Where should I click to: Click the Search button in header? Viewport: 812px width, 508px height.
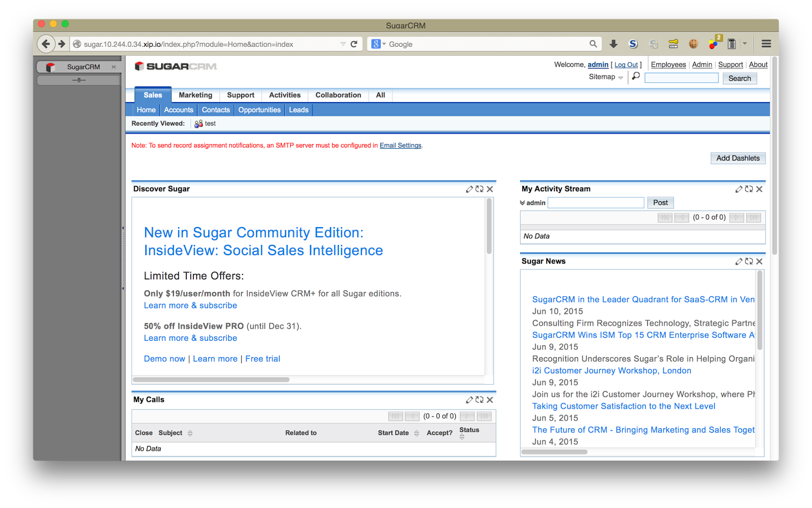point(739,78)
